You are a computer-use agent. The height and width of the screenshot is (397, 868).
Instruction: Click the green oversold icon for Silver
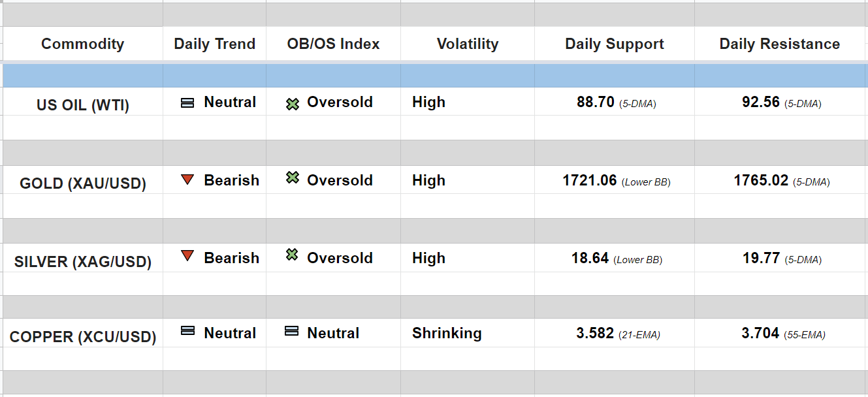[293, 255]
